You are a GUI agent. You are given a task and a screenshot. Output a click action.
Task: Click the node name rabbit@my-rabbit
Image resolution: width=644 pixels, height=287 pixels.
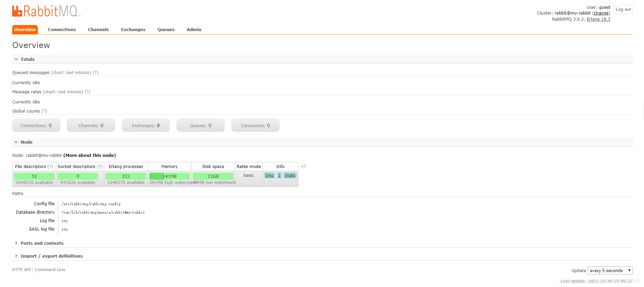coord(44,156)
